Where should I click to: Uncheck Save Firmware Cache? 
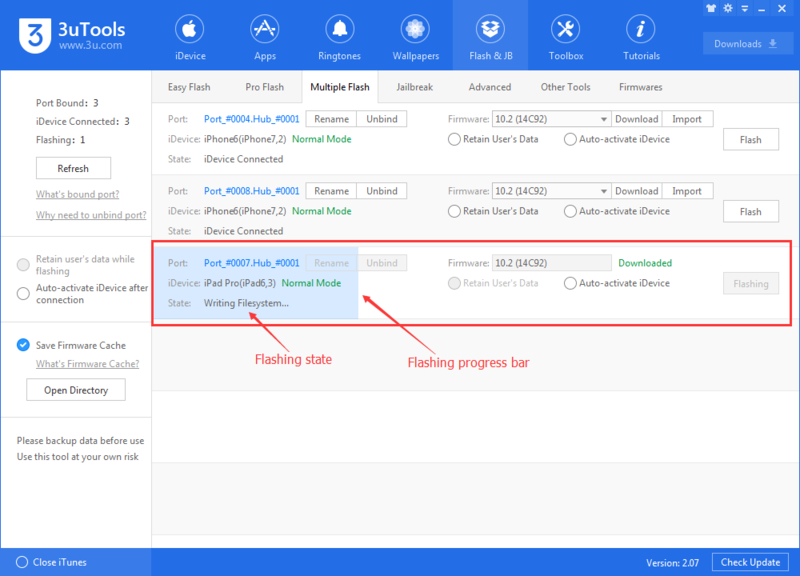click(x=23, y=345)
